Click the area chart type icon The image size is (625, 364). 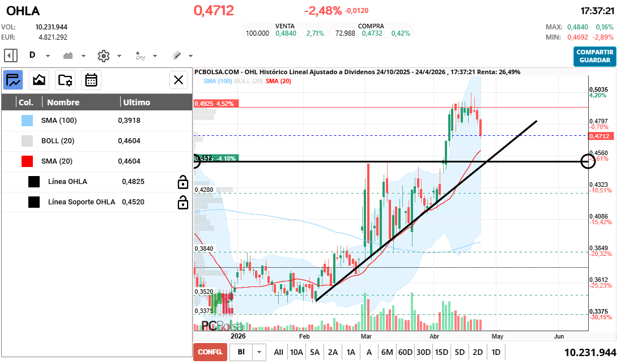pyautogui.click(x=68, y=55)
